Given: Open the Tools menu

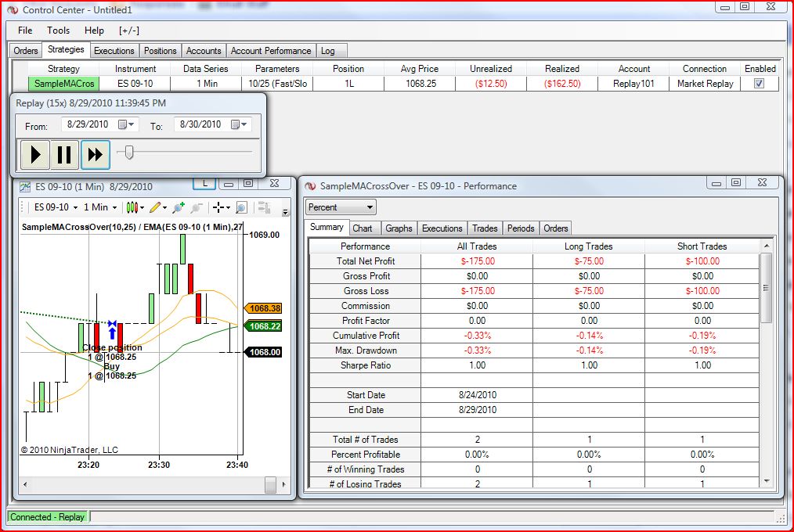Looking at the screenshot, I should point(58,31).
